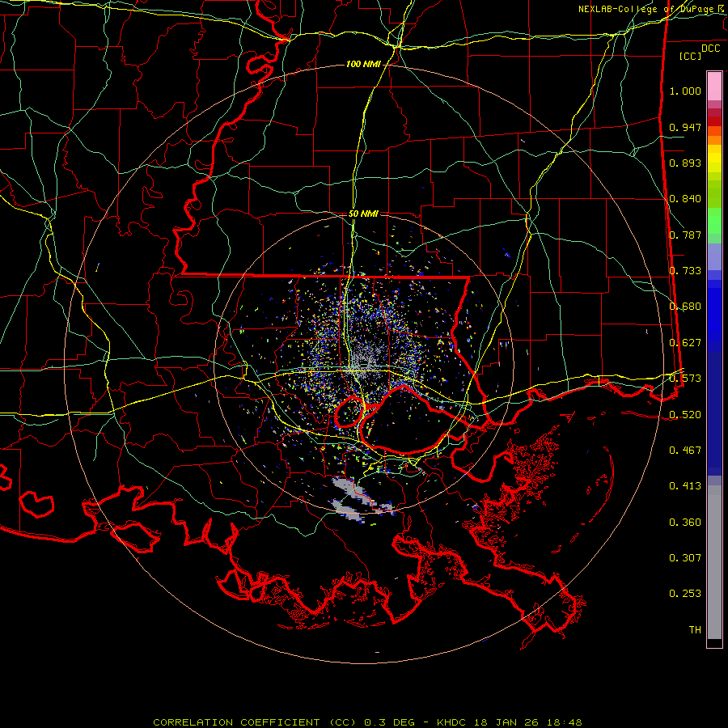Viewport: 728px width, 728px height.
Task: Click the 0.733 color scale value
Action: (685, 271)
